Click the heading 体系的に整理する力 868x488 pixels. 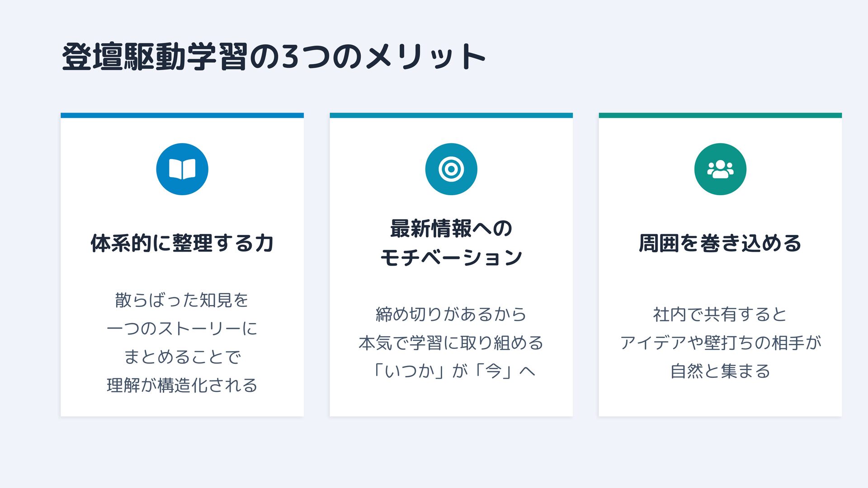(182, 243)
